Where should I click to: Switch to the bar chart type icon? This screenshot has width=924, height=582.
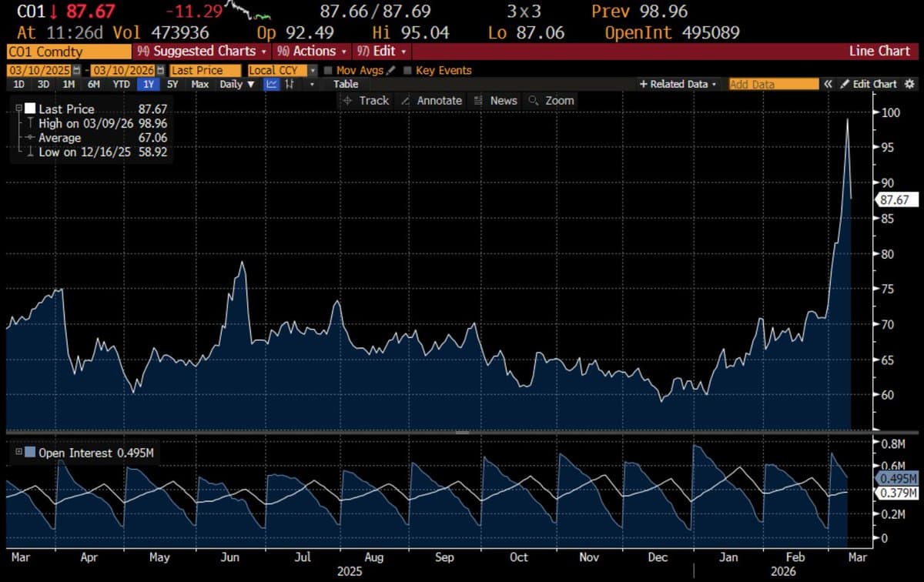290,84
